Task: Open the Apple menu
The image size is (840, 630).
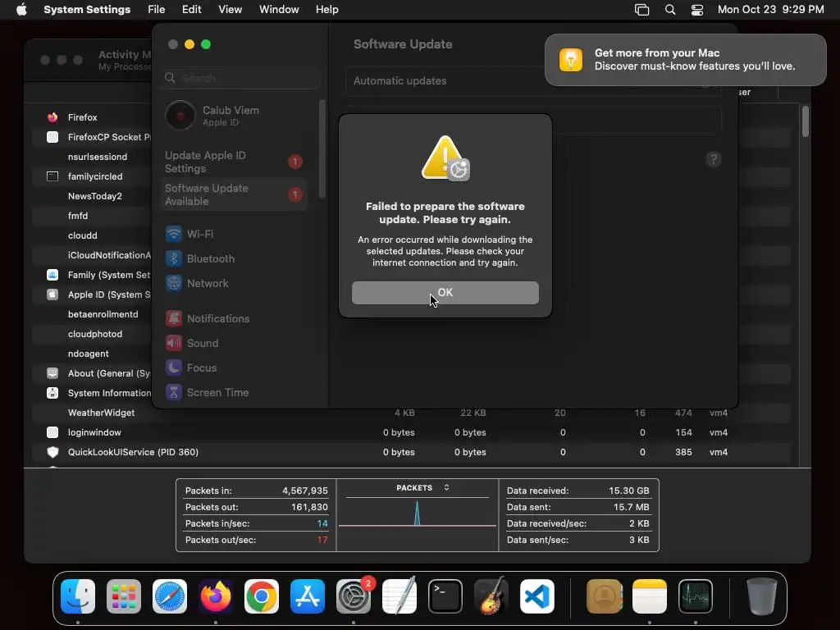Action: coord(21,9)
